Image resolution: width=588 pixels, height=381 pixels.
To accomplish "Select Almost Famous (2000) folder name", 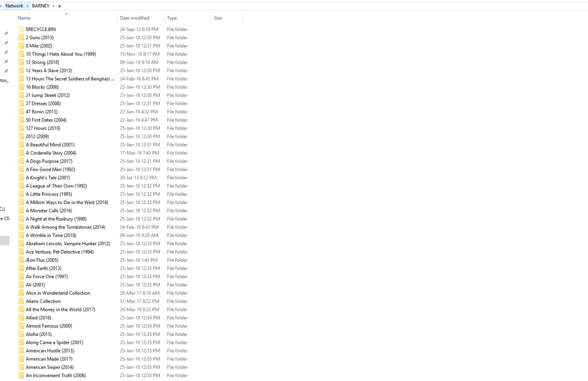I will pos(49,326).
